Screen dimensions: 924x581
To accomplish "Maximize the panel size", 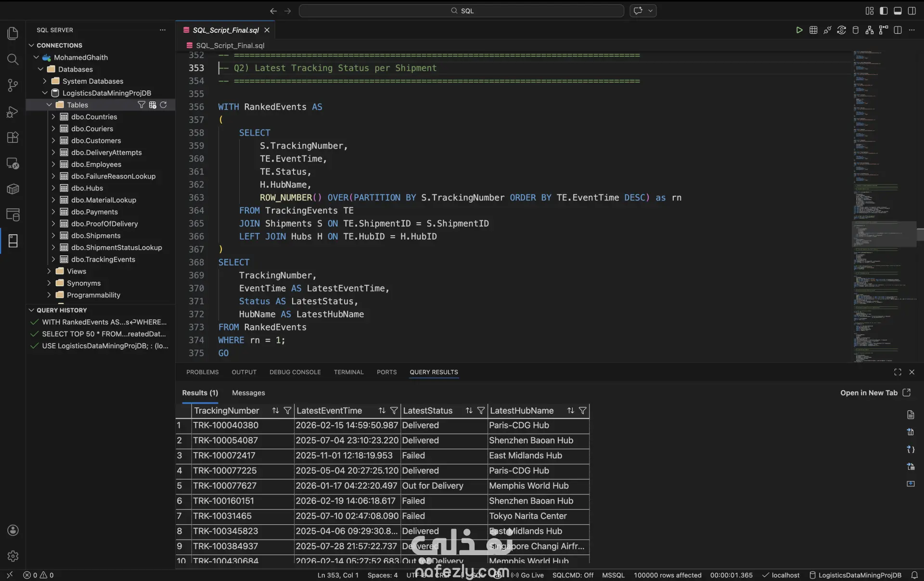I will click(x=898, y=372).
